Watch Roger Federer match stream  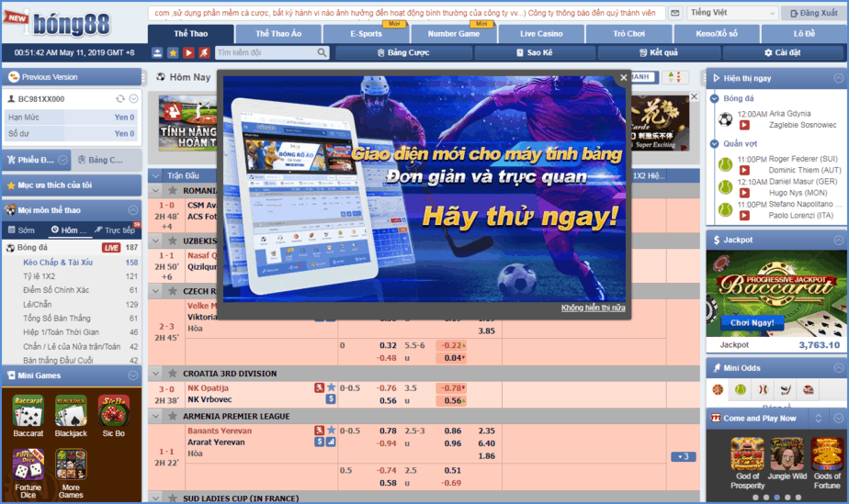point(744,171)
